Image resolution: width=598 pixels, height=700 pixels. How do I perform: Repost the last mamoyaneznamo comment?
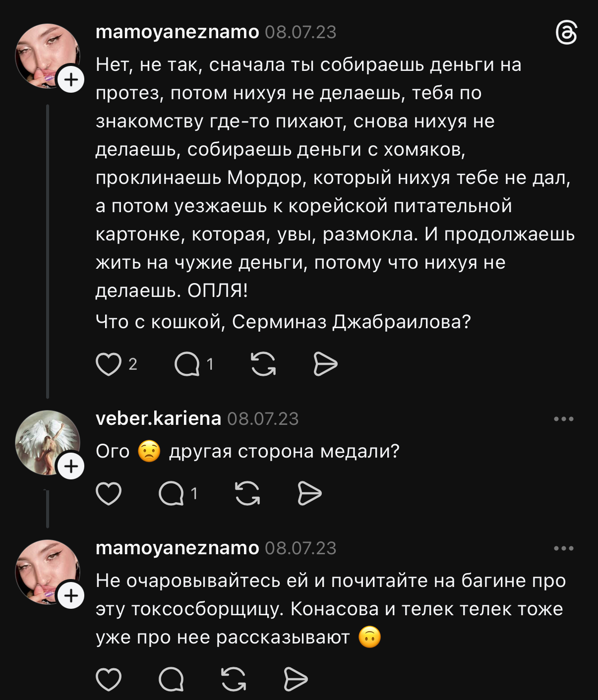pos(234,679)
